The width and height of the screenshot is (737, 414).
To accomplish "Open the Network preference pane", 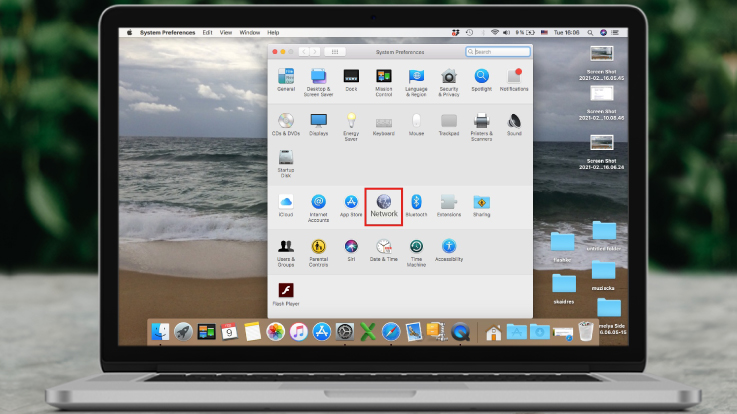I will click(384, 203).
